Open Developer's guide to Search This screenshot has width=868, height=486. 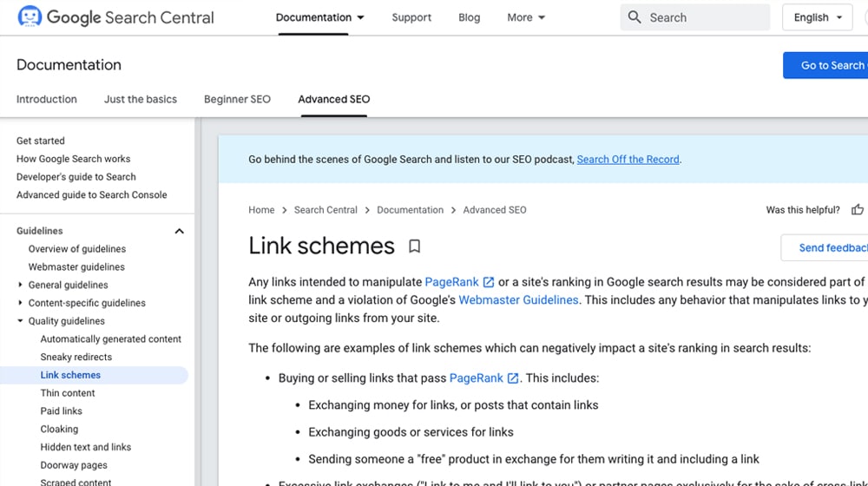[x=76, y=176]
